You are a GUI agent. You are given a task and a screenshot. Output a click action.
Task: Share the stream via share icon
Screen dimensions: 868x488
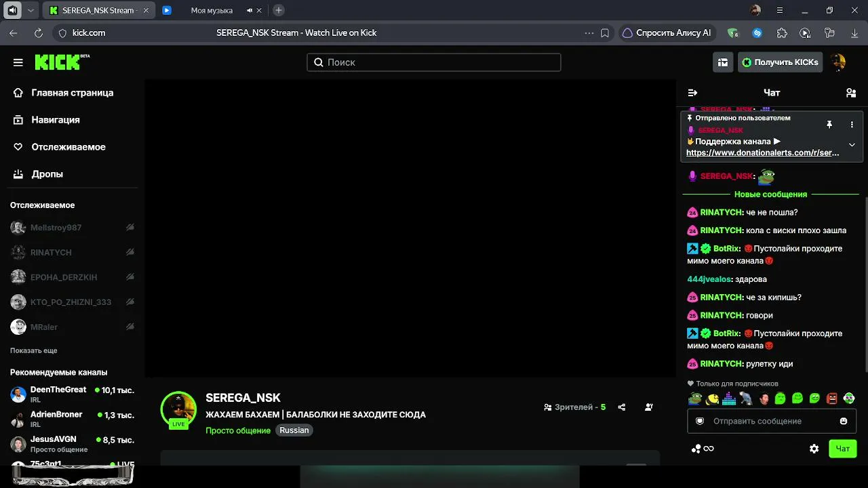(622, 407)
